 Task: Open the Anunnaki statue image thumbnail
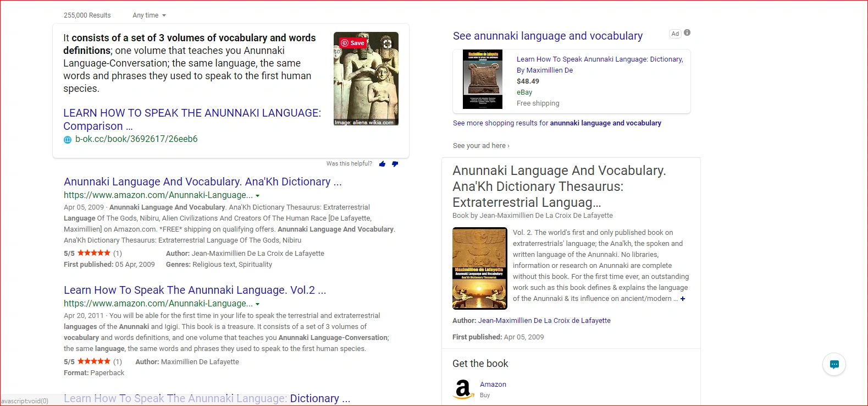pos(366,79)
